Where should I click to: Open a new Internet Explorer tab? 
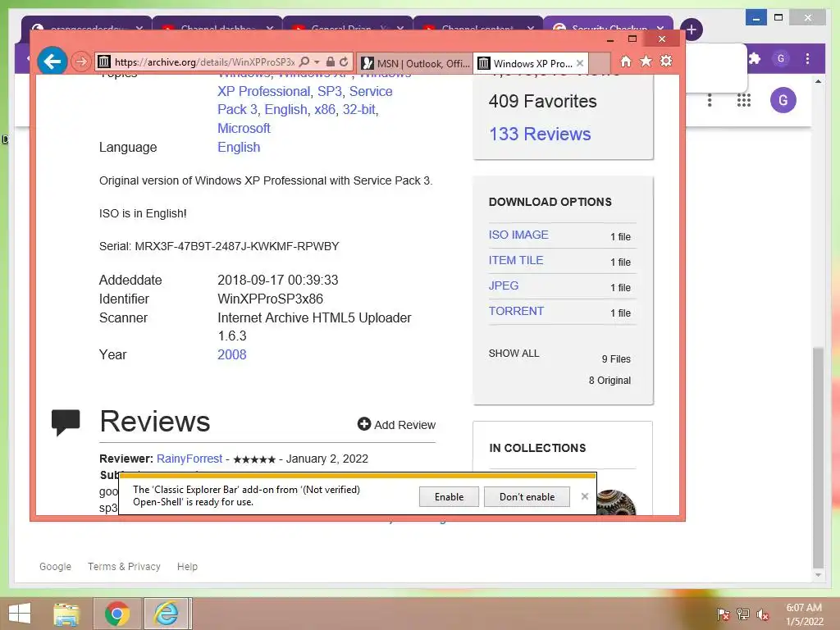click(600, 63)
